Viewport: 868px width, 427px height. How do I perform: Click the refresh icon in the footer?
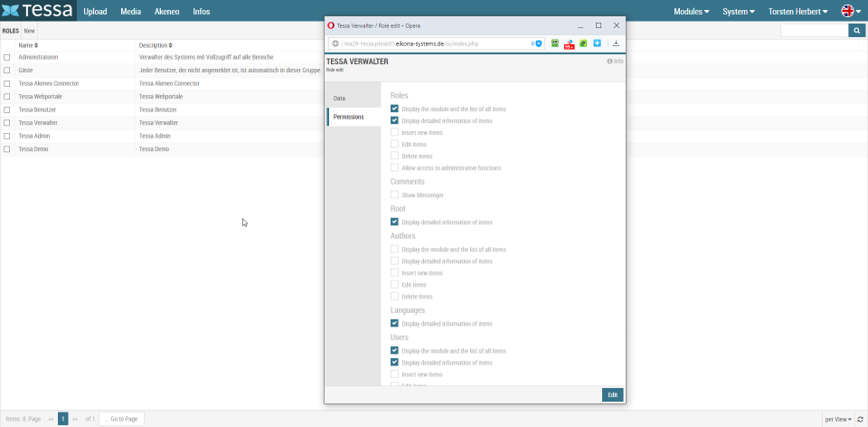tap(860, 419)
